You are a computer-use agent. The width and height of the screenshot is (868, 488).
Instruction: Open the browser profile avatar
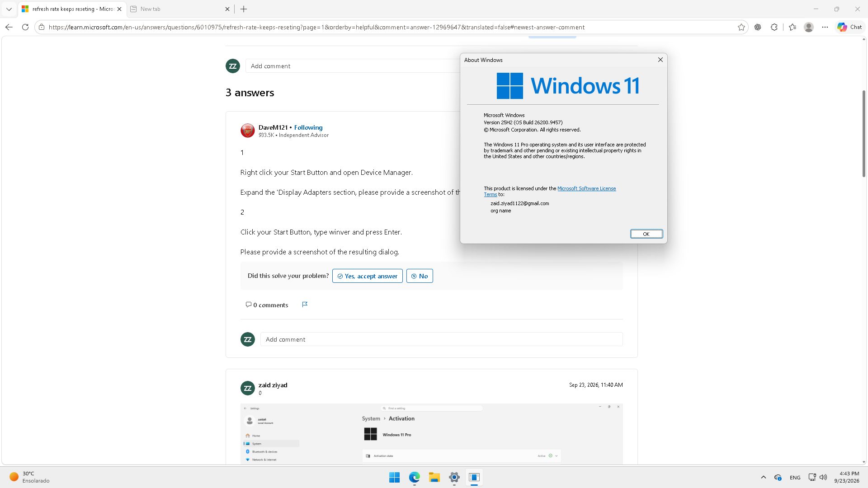(x=809, y=27)
